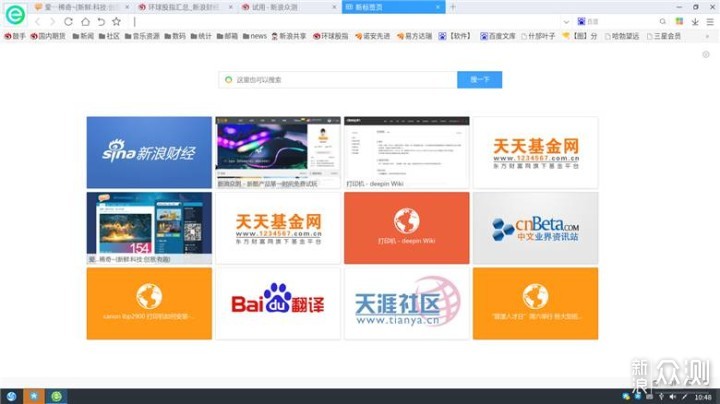Open the home page icon
The image size is (720, 404).
pyautogui.click(x=85, y=22)
